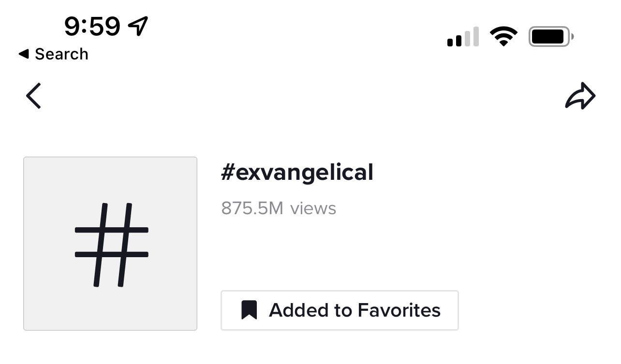Open the hashtag thumbnail image
Image resolution: width=621 pixels, height=364 pixels.
pos(110,244)
